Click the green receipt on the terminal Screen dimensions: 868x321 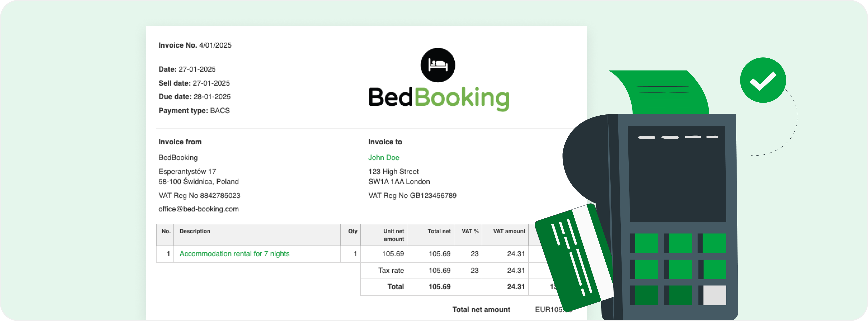pos(660,92)
